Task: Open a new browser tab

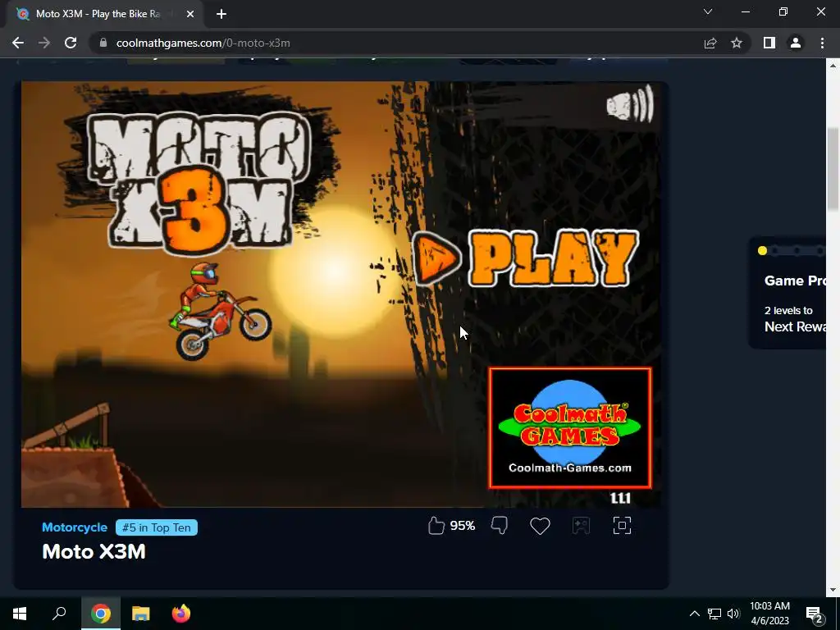Action: 221,14
